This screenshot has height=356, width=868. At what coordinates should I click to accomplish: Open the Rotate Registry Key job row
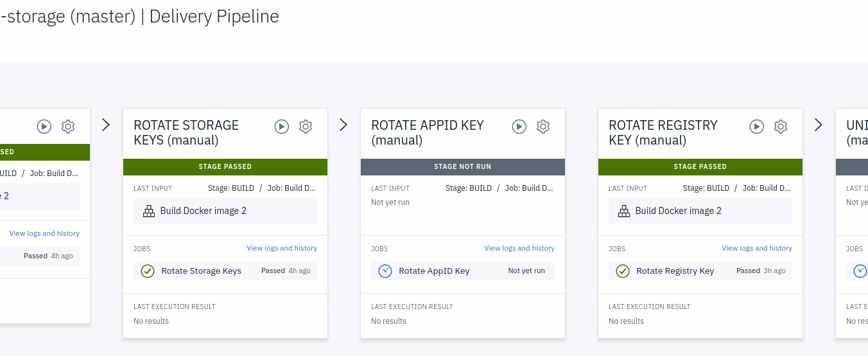(675, 271)
